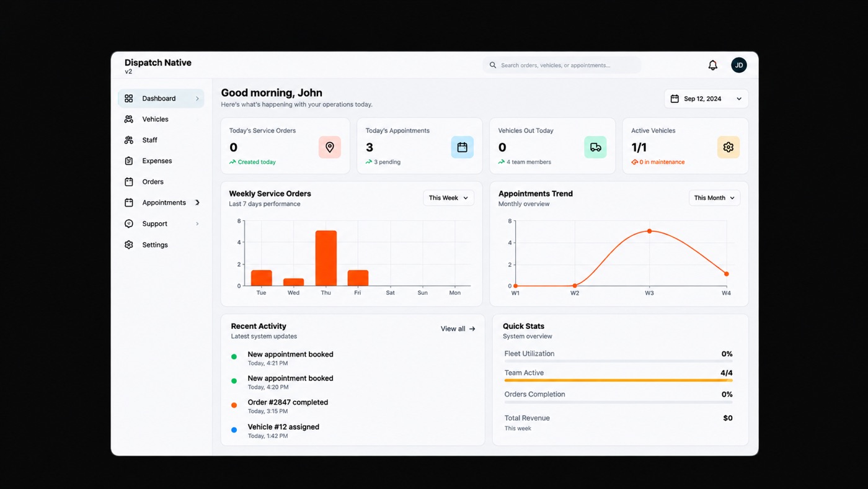Viewport: 868px width, 489px height.
Task: Open the Orders menu item
Action: coord(161,182)
